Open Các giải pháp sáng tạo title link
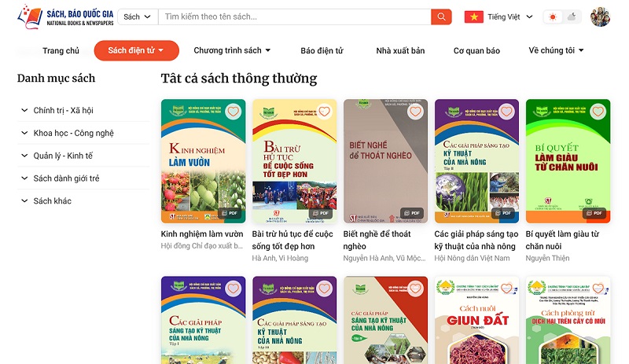The width and height of the screenshot is (629, 364). 476,240
